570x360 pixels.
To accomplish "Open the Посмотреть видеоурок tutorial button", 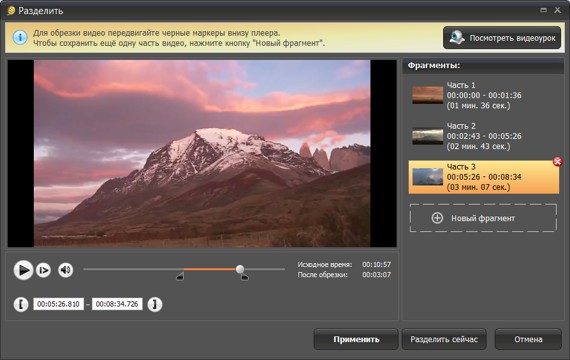I will tap(502, 38).
